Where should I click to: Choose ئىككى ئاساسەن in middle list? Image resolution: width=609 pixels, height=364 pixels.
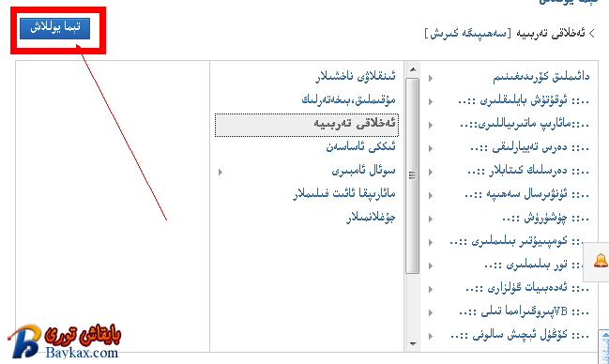point(361,147)
